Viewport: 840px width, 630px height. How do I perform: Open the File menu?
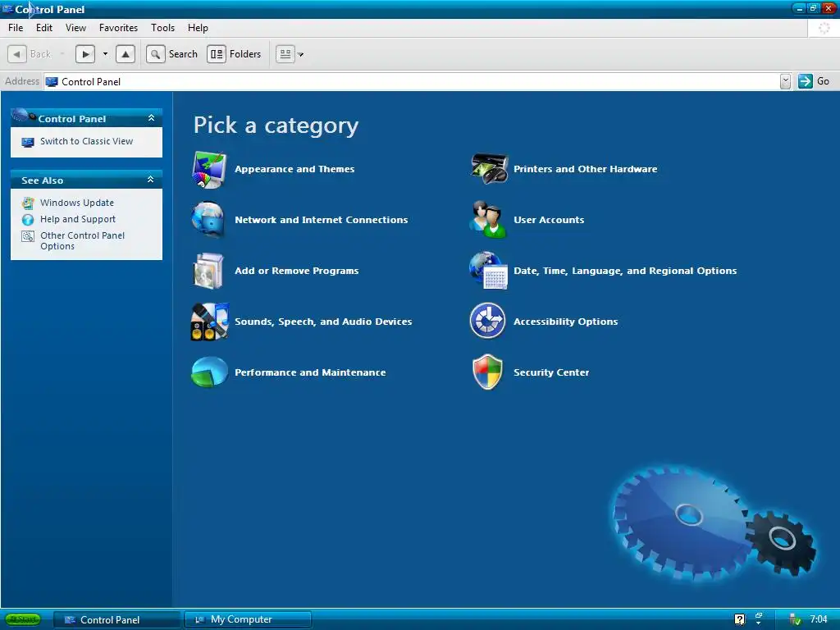(16, 28)
